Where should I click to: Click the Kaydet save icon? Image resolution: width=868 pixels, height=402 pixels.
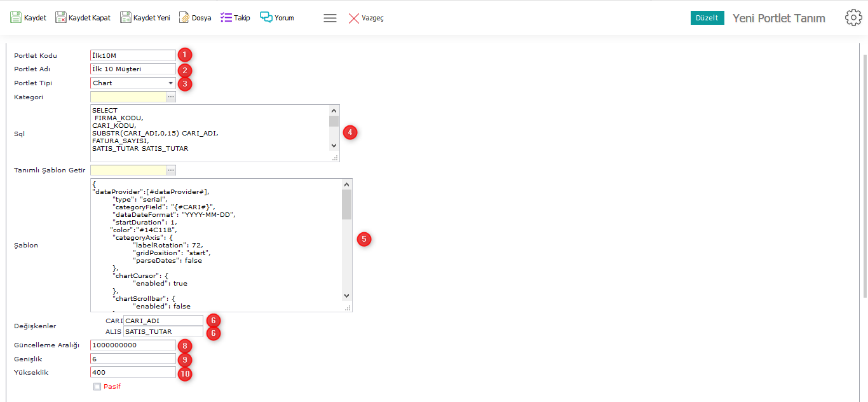16,18
